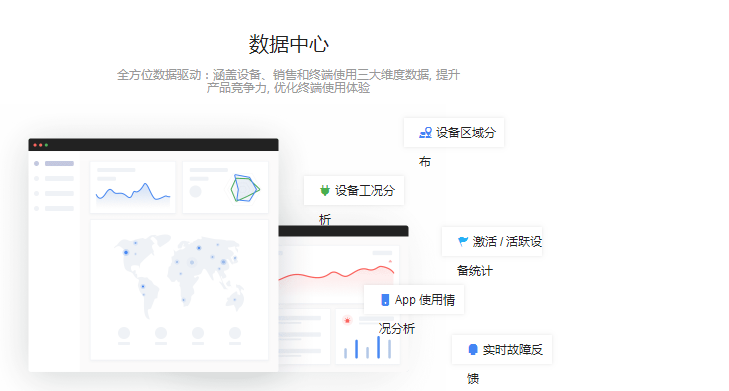The width and height of the screenshot is (729, 391).
Task: Click the phone icon beside App 使用情
Action: tap(385, 300)
